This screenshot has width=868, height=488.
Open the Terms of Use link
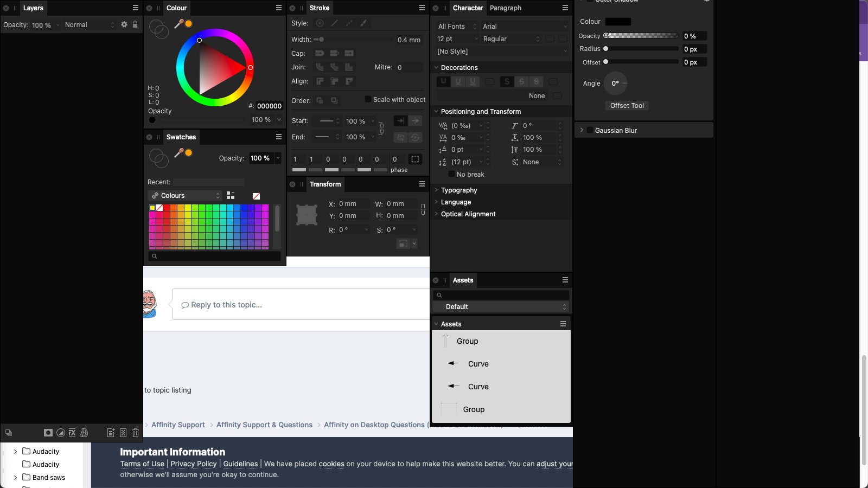[x=142, y=464]
